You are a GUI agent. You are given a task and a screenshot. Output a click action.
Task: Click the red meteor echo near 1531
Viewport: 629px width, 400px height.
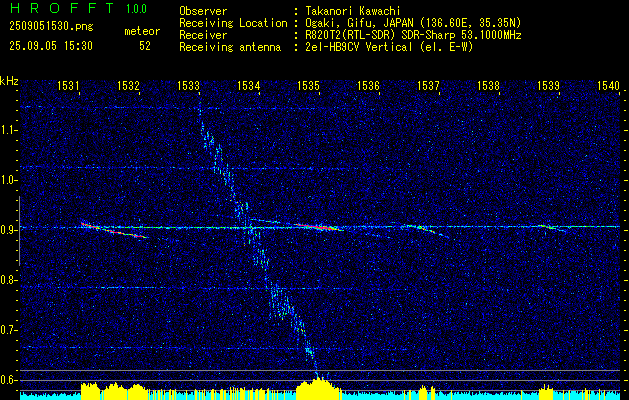point(114,230)
